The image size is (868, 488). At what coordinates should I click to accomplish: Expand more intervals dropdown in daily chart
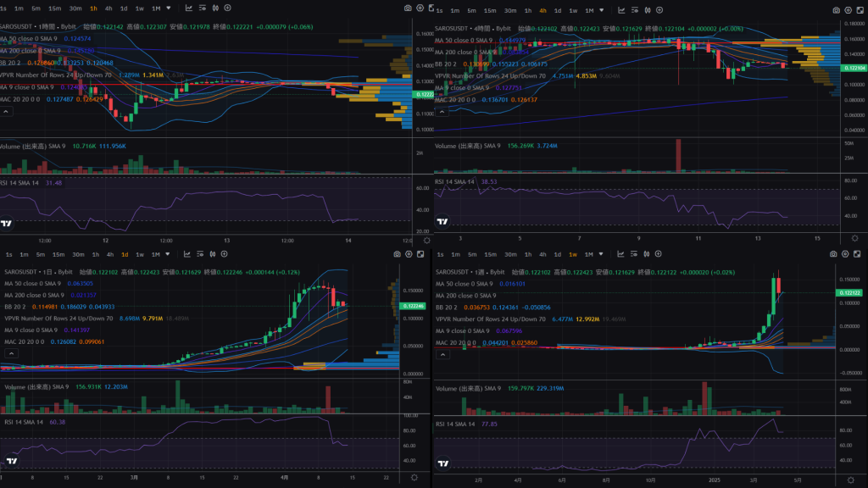coord(168,254)
